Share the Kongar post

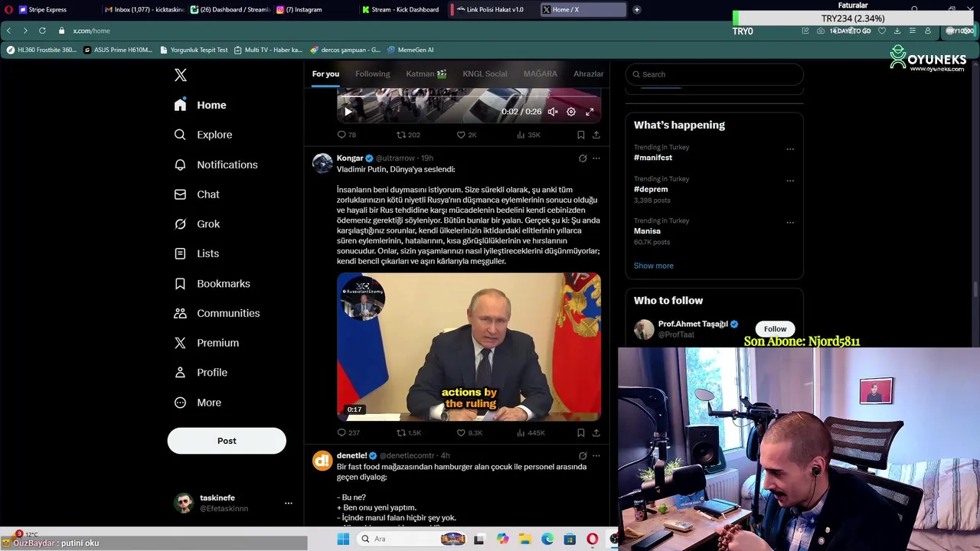pyautogui.click(x=596, y=432)
